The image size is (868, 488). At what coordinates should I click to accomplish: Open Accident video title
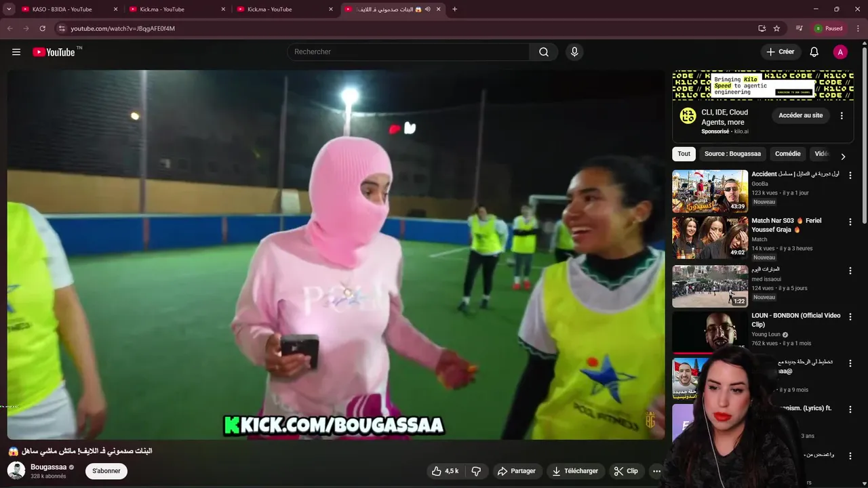(x=795, y=174)
